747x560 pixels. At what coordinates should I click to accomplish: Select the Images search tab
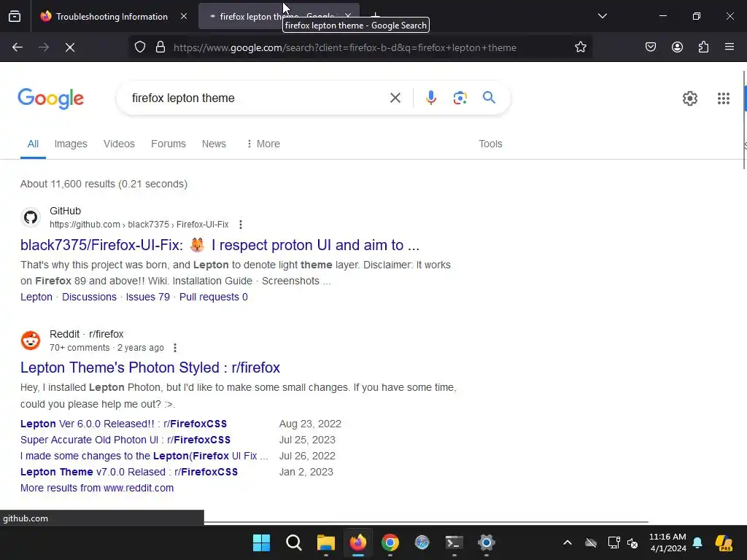point(71,144)
